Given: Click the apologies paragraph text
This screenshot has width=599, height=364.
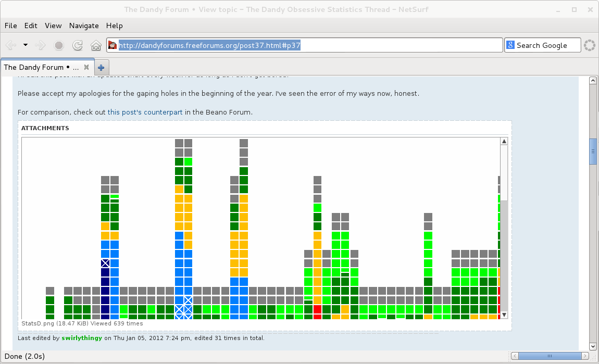Looking at the screenshot, I should 218,94.
